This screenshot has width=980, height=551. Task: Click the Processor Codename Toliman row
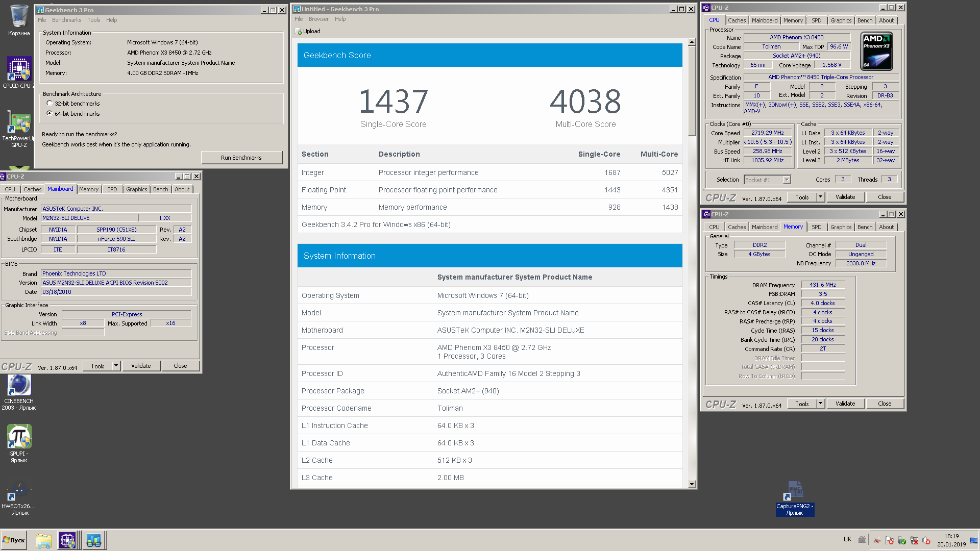coord(489,408)
